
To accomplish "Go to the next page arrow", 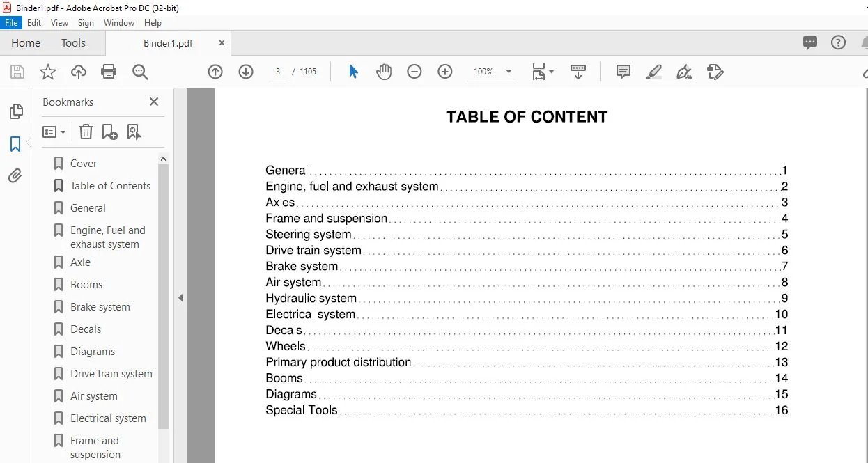I will click(246, 72).
